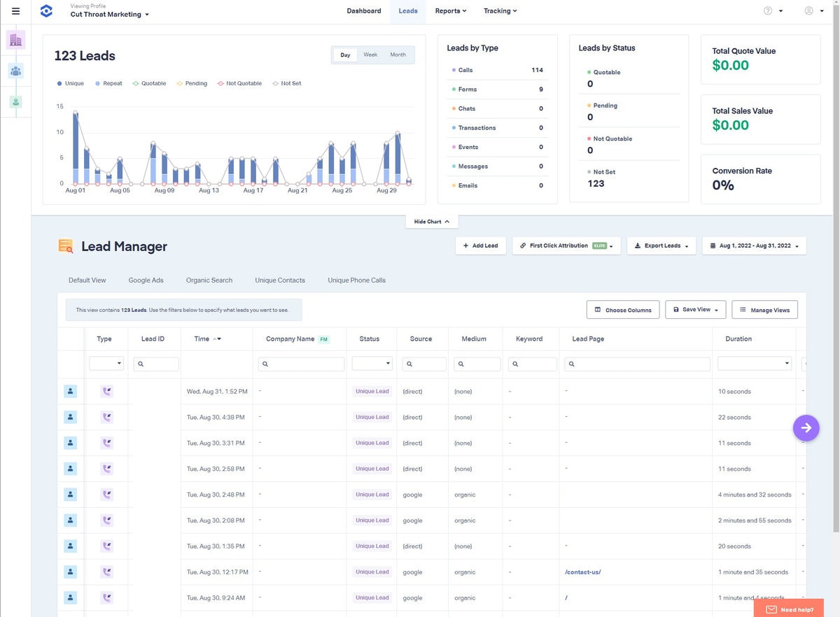Switch to the Google Ads view tab

click(146, 281)
